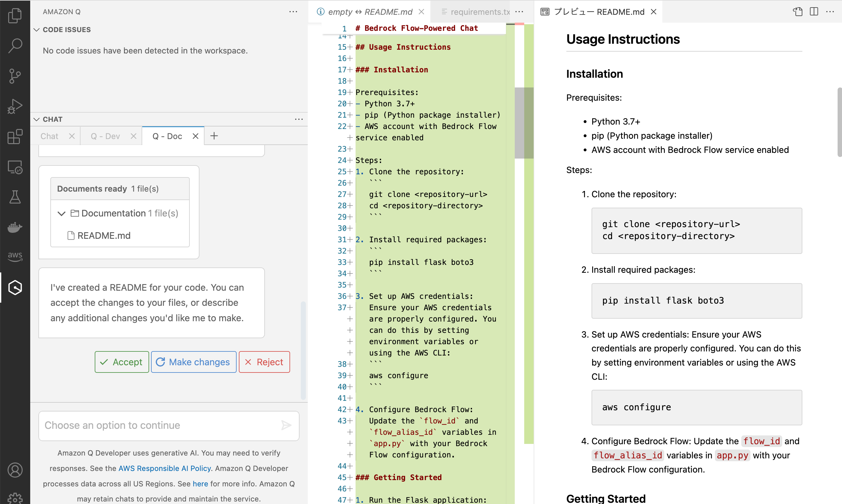
Task: Click '### Getting Started' line in diff
Action: pyautogui.click(x=398, y=477)
